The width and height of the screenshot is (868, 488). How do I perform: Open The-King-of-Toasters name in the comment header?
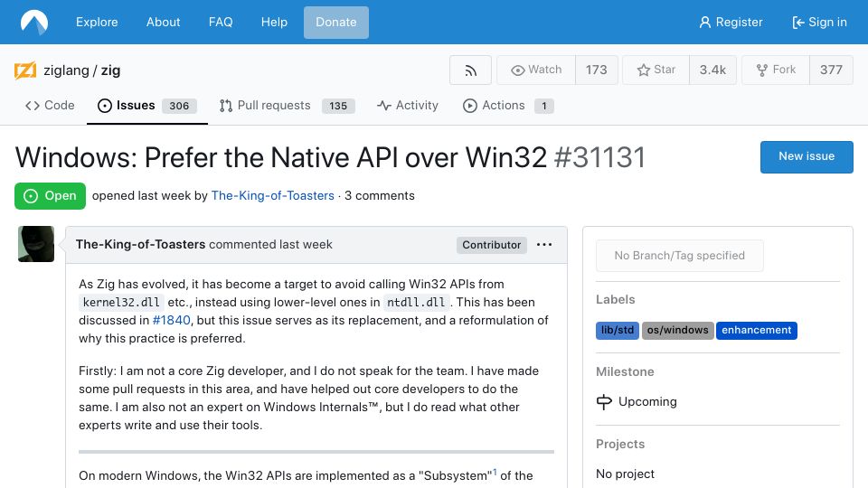141,245
